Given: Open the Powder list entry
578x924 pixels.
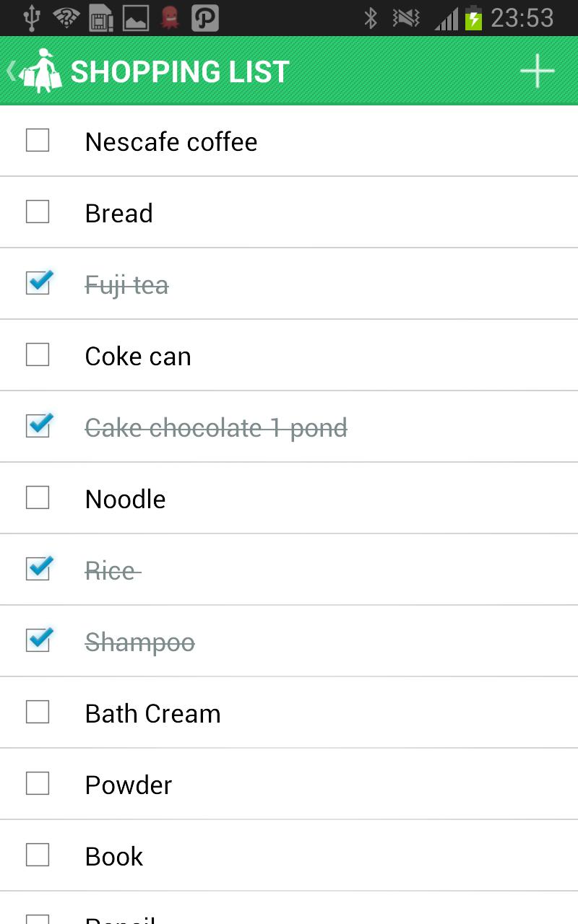Looking at the screenshot, I should [x=129, y=785].
